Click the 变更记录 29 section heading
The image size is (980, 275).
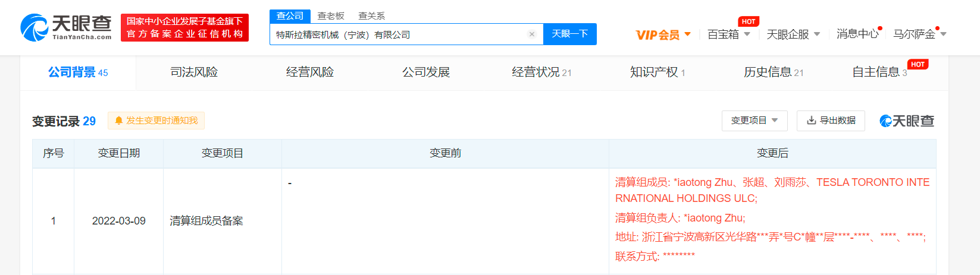[x=64, y=121]
